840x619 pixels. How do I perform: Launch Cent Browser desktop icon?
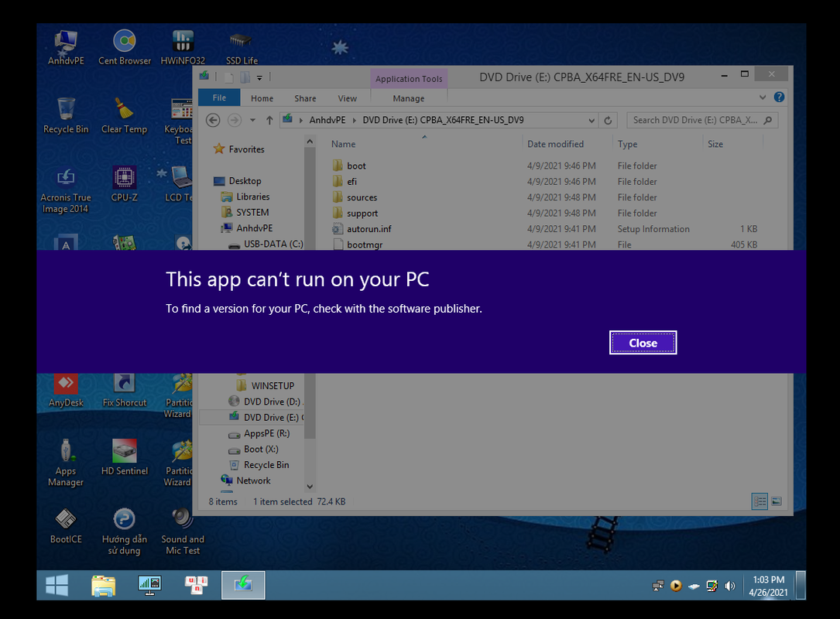click(125, 48)
